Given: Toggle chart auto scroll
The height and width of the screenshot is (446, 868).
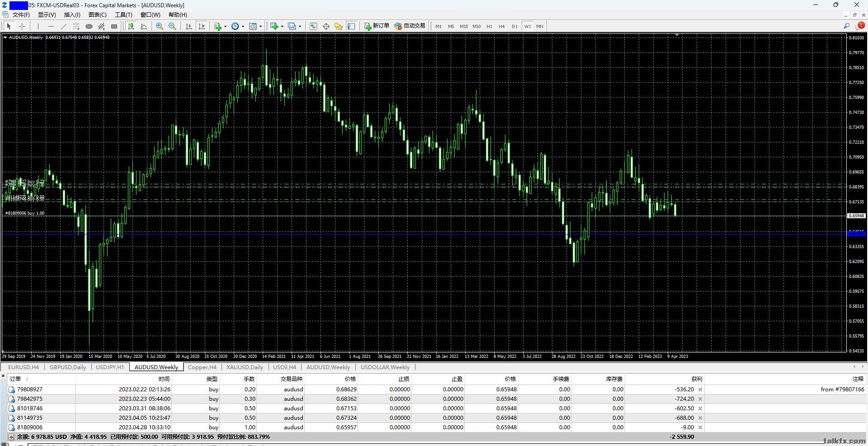Looking at the screenshot, I should (189, 26).
